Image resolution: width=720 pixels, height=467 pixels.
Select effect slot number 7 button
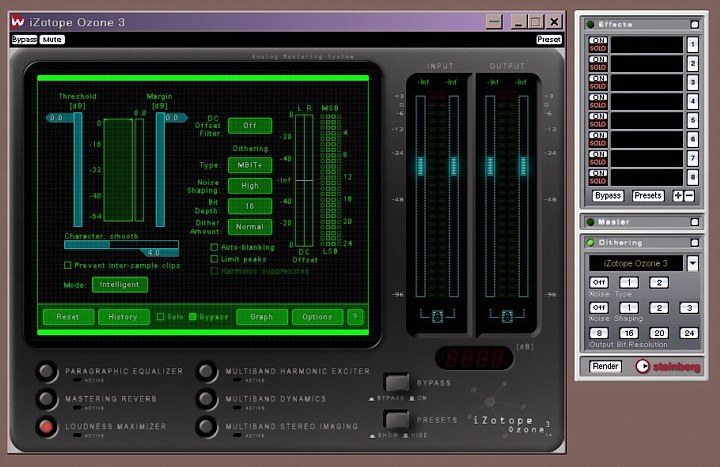[692, 158]
